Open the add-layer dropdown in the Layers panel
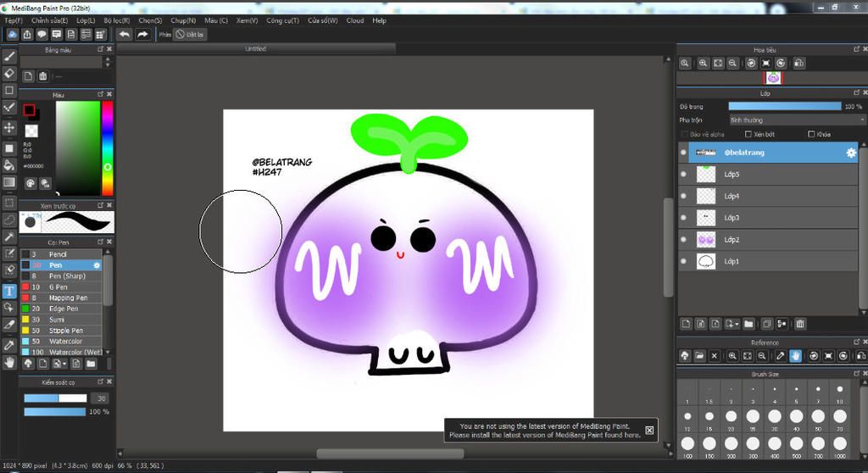This screenshot has width=868, height=473. [737, 324]
